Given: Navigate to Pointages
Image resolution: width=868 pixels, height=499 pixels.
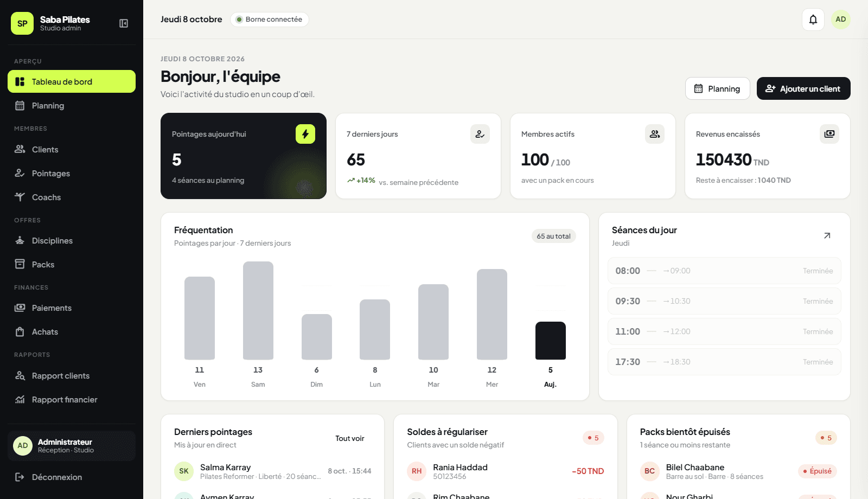Looking at the screenshot, I should click(x=72, y=174).
